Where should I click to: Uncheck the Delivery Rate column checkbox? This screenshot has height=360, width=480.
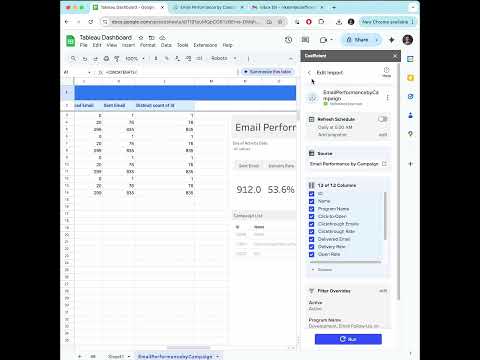pyautogui.click(x=311, y=247)
